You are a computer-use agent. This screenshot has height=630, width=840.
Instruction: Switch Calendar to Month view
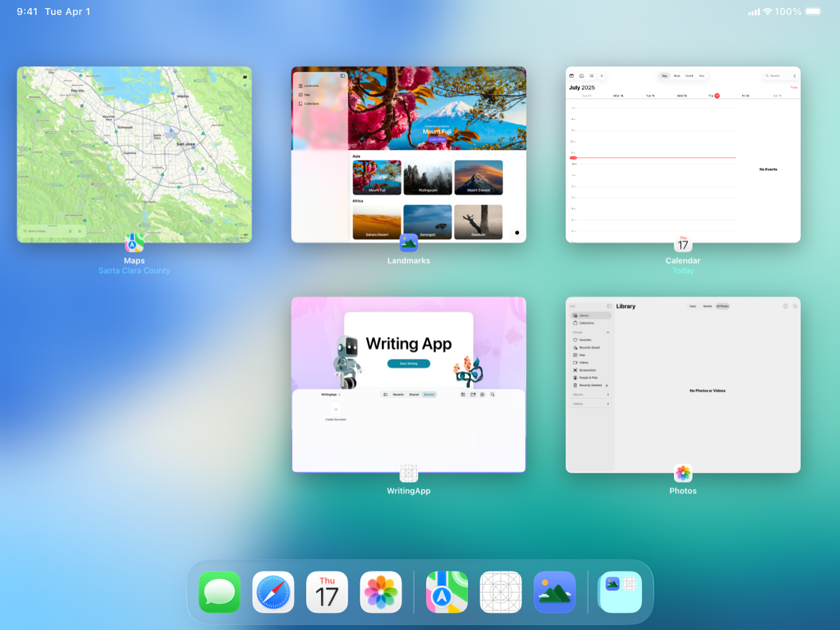click(689, 76)
